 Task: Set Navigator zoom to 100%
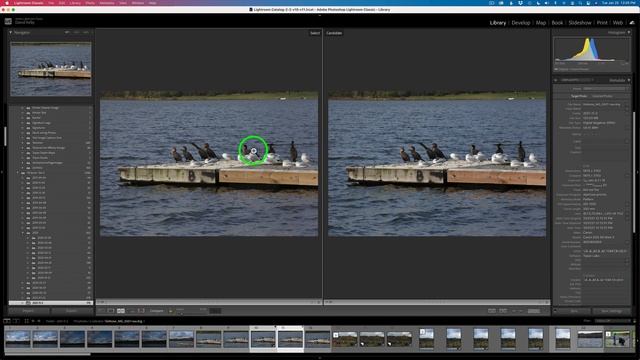pos(76,32)
